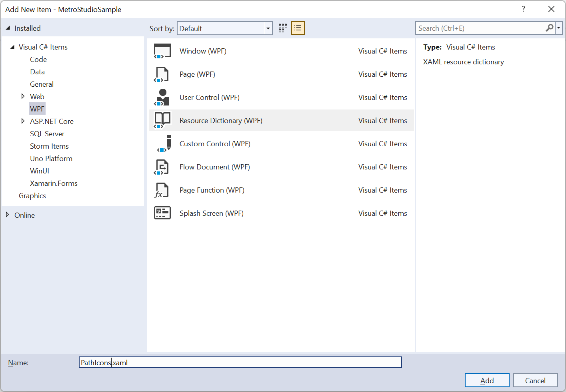Select the Storm Items category
The height and width of the screenshot is (392, 566).
tap(49, 146)
